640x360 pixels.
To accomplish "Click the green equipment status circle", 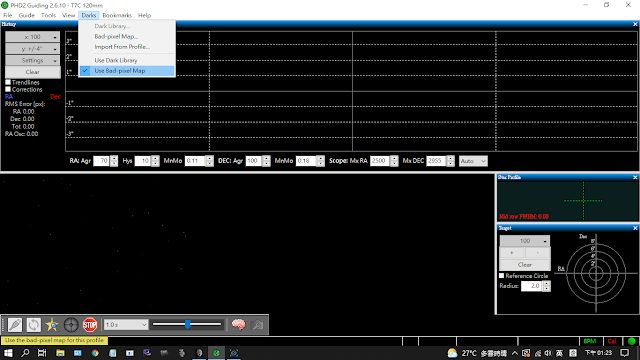I will 631,341.
